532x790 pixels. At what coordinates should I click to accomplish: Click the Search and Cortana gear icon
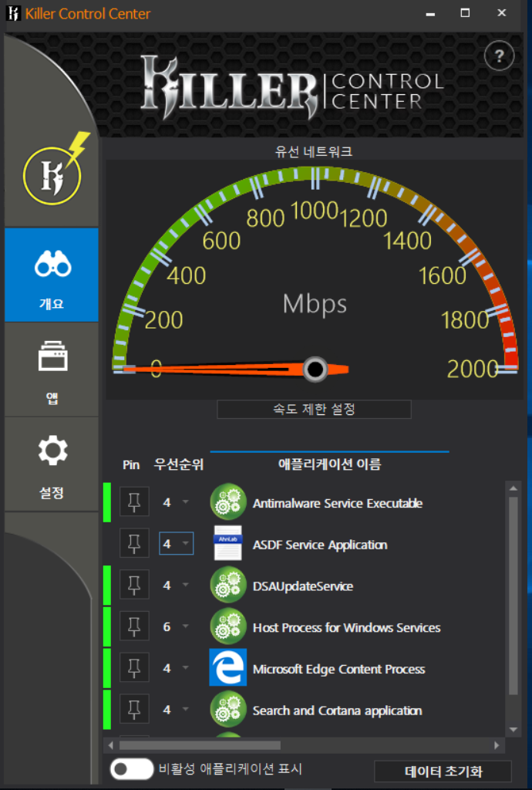(228, 710)
